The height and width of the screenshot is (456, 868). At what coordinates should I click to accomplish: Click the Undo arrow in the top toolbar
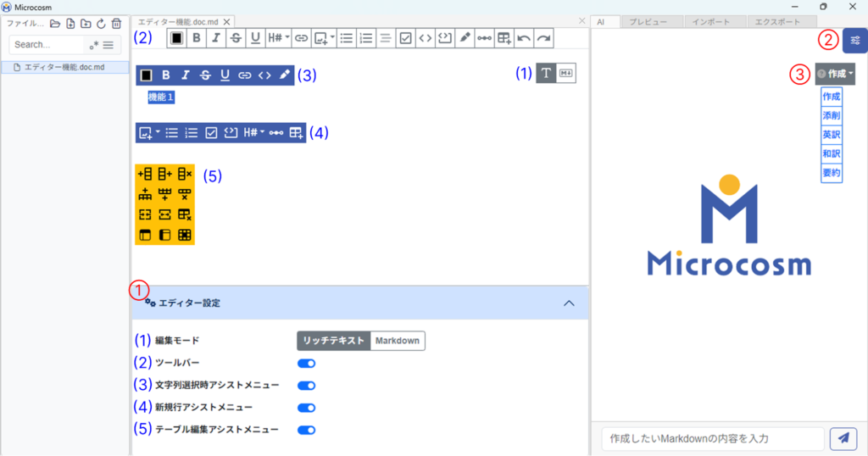tap(524, 38)
